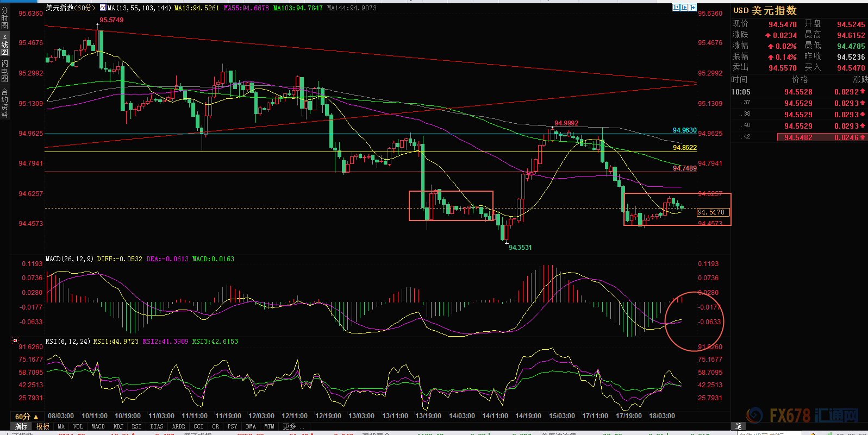Click the 18/03:00 time axis label
The image size is (868, 435).
click(x=662, y=416)
